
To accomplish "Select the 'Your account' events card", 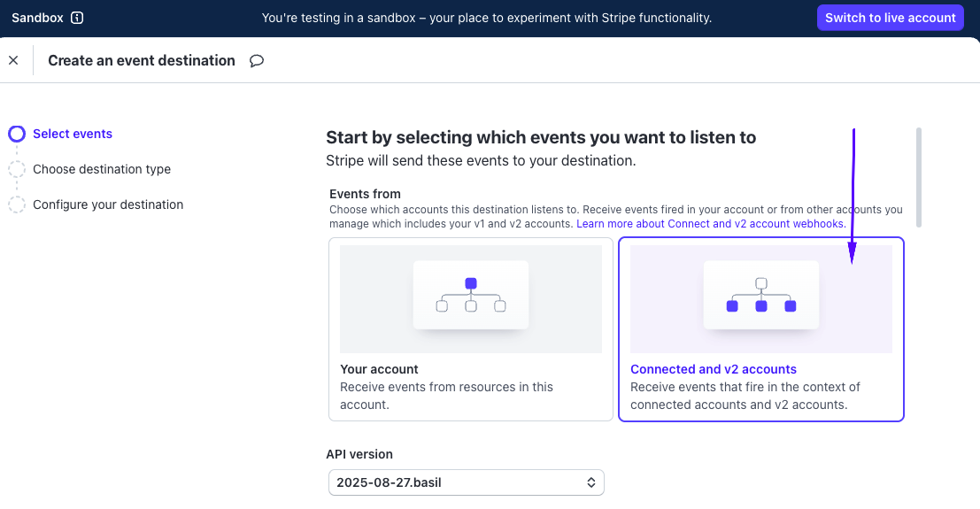I will point(471,329).
